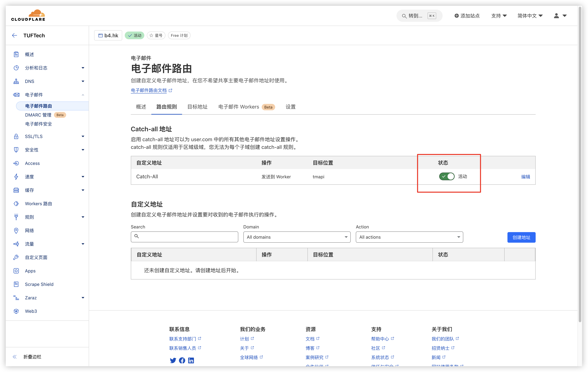Image resolution: width=588 pixels, height=372 pixels.
Task: Open the Access sidebar icon
Action: tap(16, 163)
